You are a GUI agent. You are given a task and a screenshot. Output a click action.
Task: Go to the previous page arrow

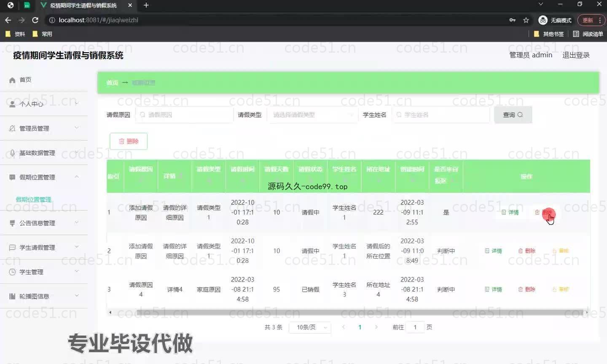[x=344, y=327]
